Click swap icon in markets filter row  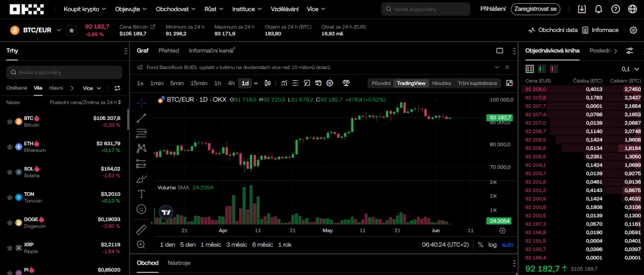click(x=118, y=88)
